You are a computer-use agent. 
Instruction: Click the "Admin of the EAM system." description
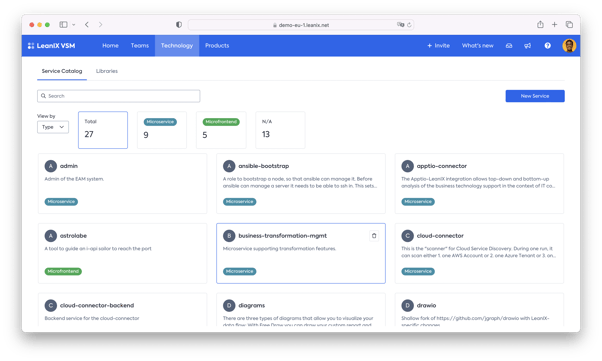pyautogui.click(x=74, y=179)
